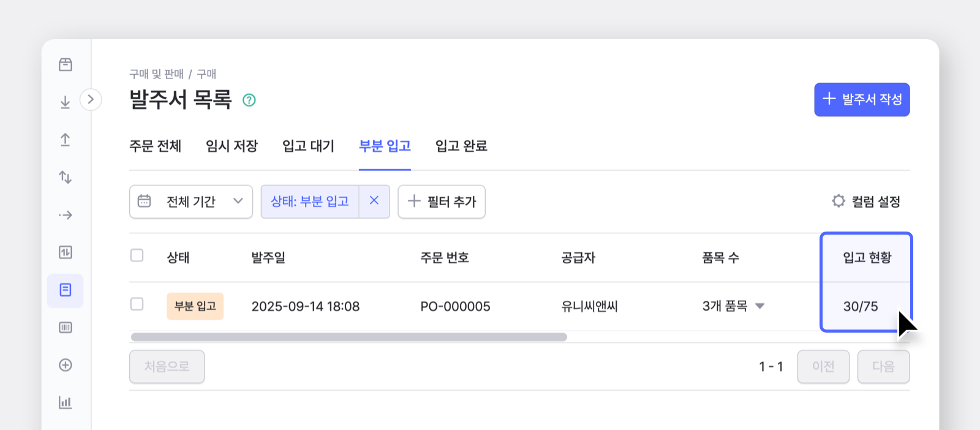
Task: Click the date 2025-09-14 18:08
Action: click(306, 306)
